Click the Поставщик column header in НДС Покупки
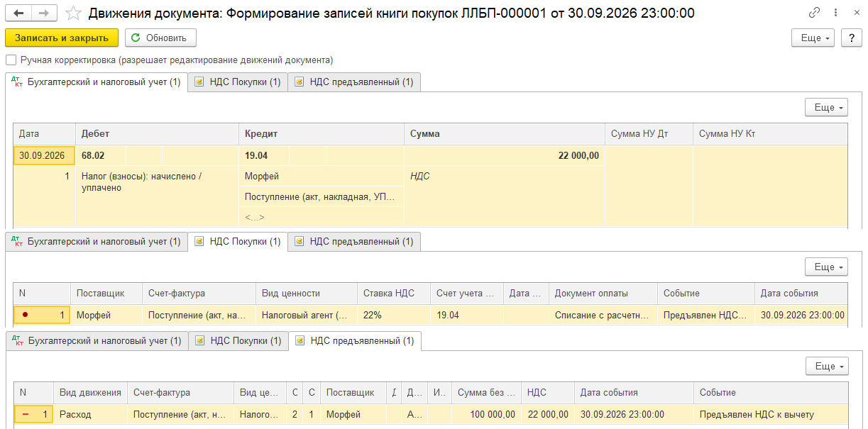 (106, 293)
